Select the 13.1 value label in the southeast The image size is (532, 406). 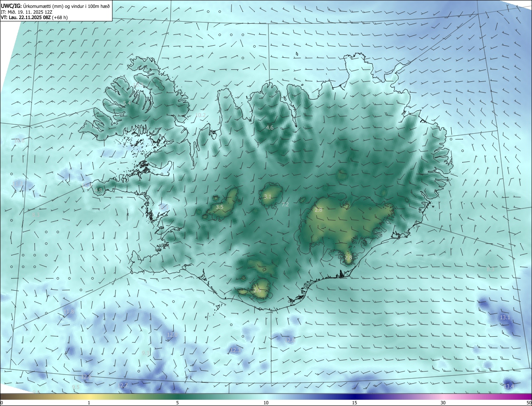pos(505,318)
